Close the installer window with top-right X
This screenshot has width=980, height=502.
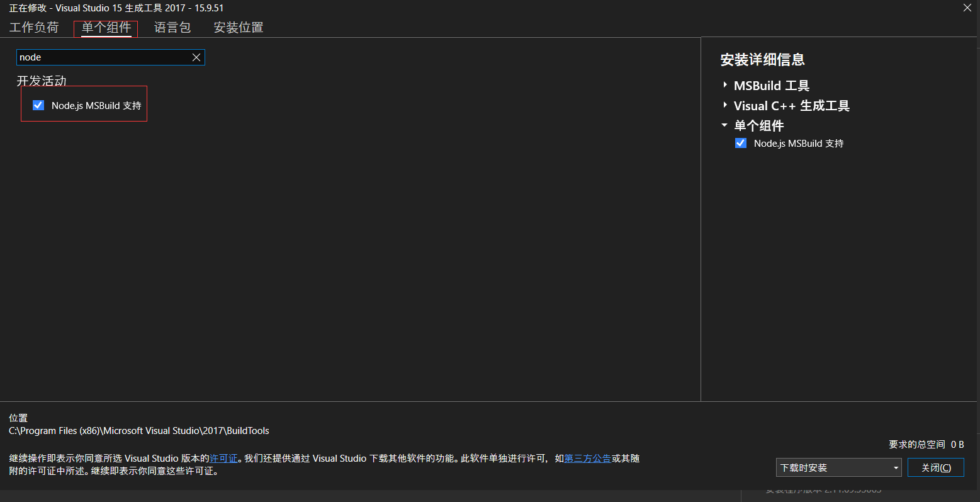pyautogui.click(x=967, y=8)
